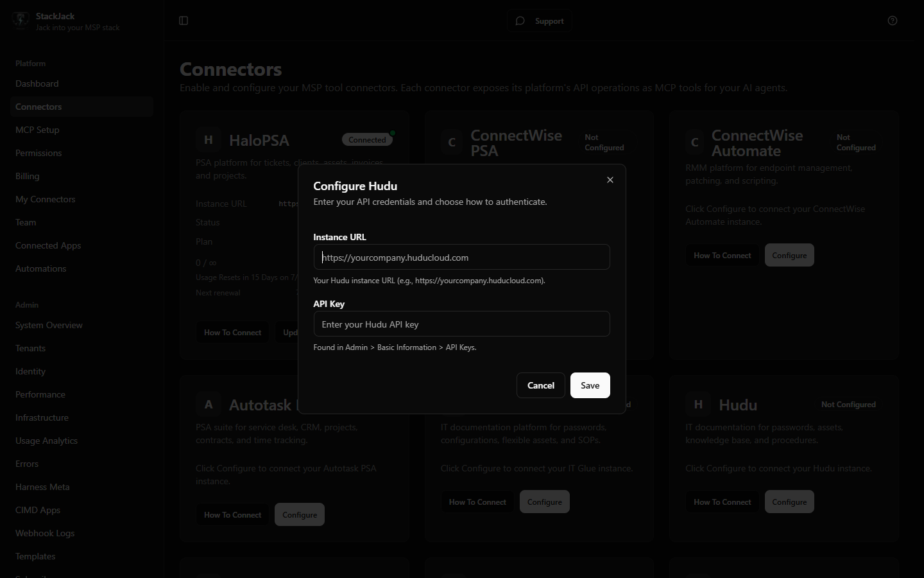Open System Overview admin page
The width and height of the screenshot is (924, 578).
coord(81,325)
